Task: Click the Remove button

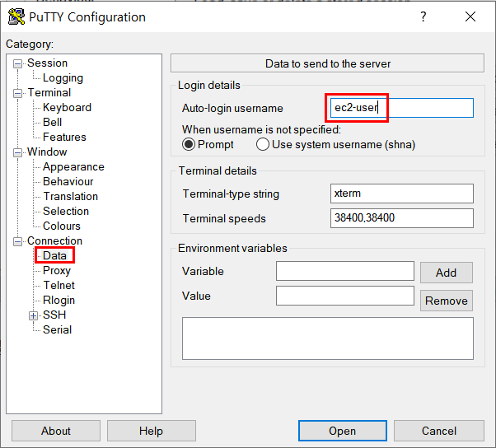Action: click(447, 301)
